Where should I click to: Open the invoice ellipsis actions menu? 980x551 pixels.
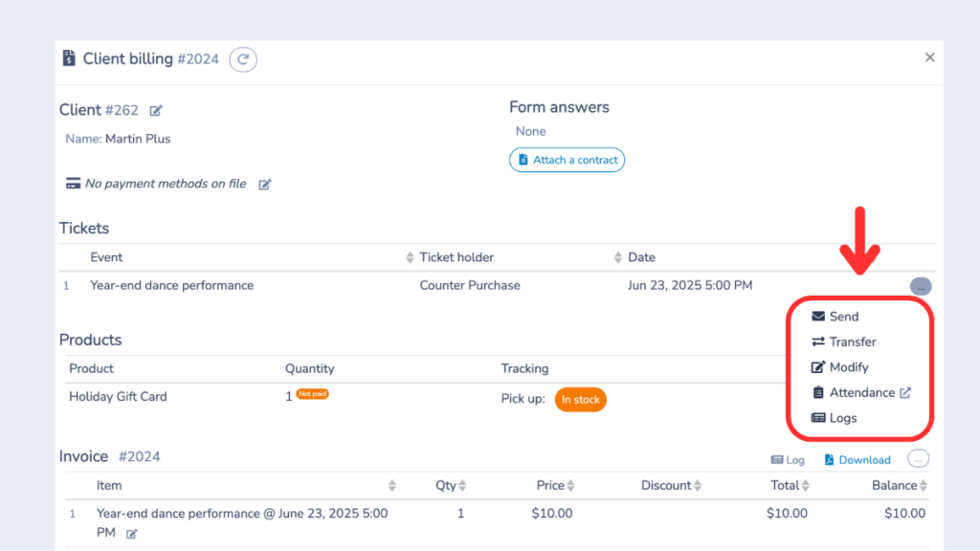click(918, 458)
